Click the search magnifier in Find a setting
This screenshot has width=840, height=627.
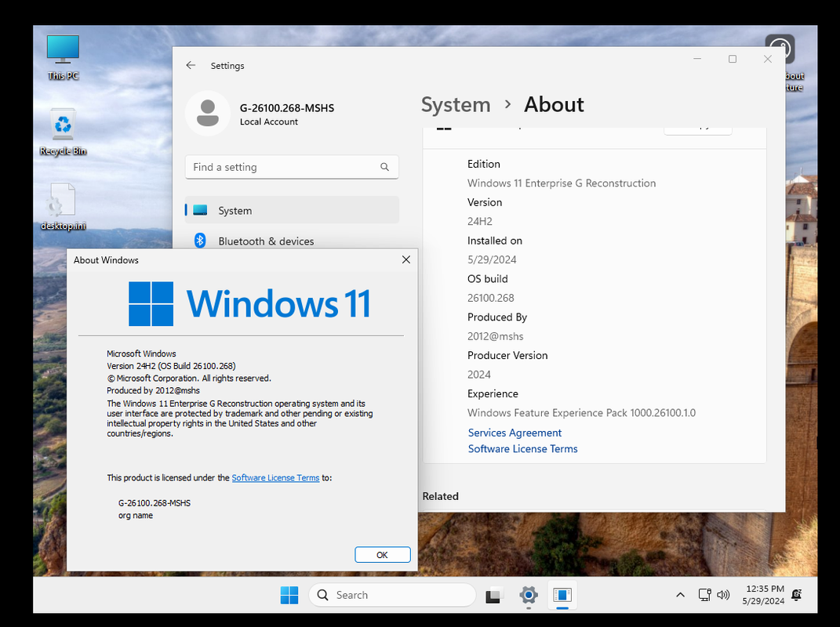(x=384, y=167)
